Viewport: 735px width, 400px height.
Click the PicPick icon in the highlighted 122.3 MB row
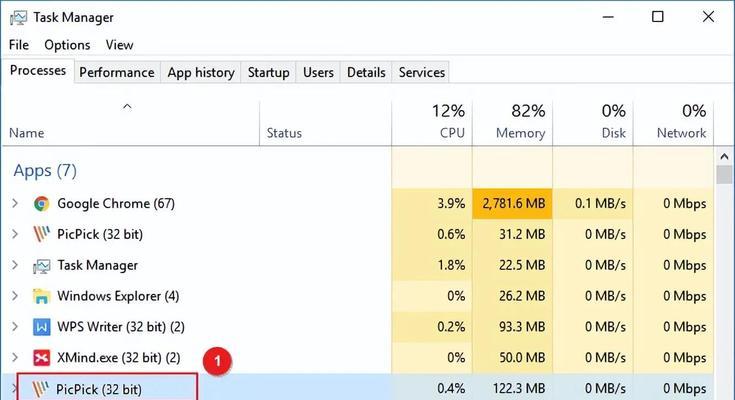40,389
